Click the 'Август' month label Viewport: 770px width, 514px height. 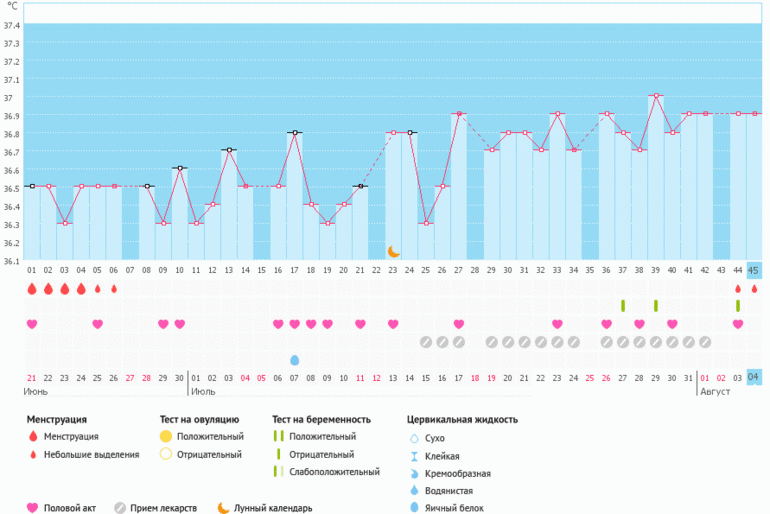click(x=714, y=392)
